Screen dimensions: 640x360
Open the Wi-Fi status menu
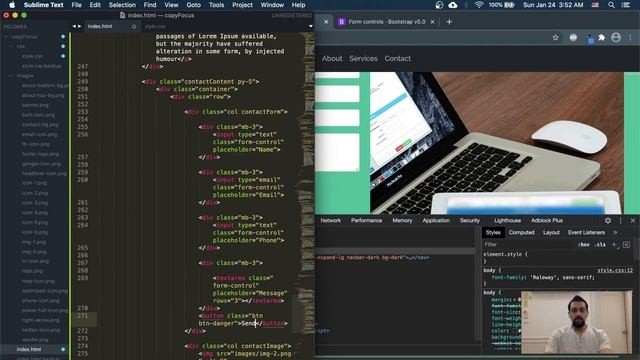(x=479, y=5)
